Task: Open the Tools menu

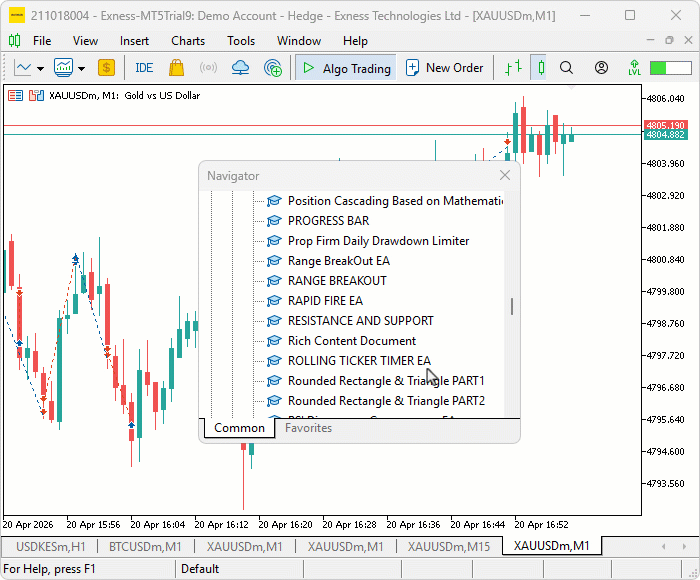Action: pyautogui.click(x=241, y=41)
